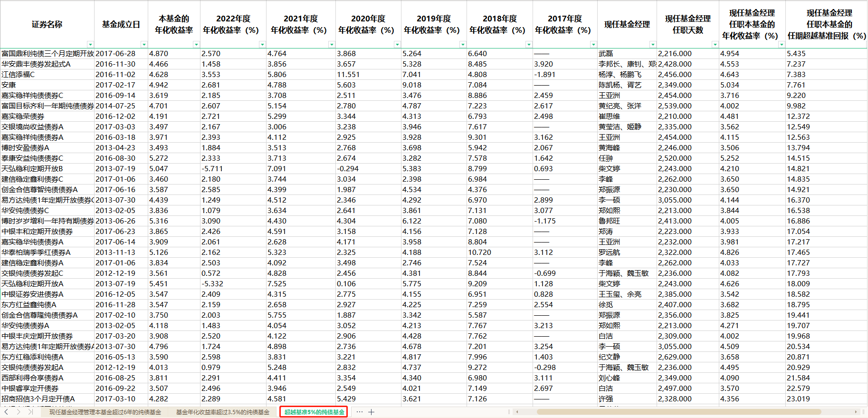Screen dimensions: 868x418
Task: Select the benchmark return cell 23.019
Action: (827, 399)
